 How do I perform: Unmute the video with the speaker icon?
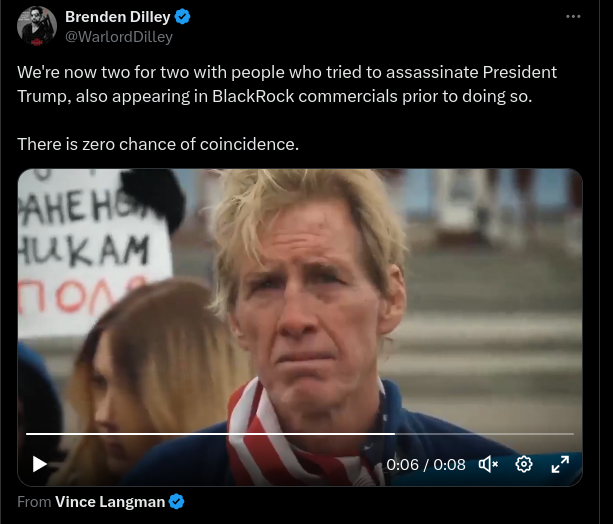tap(488, 465)
